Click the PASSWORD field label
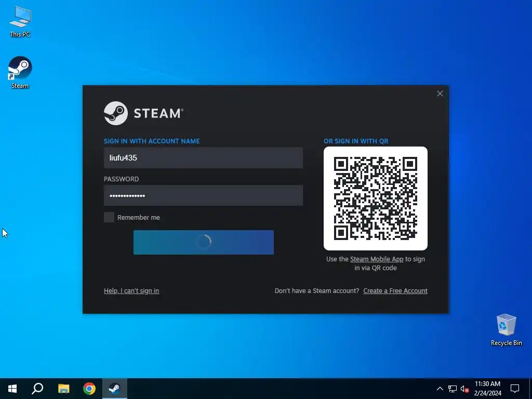 click(x=121, y=179)
